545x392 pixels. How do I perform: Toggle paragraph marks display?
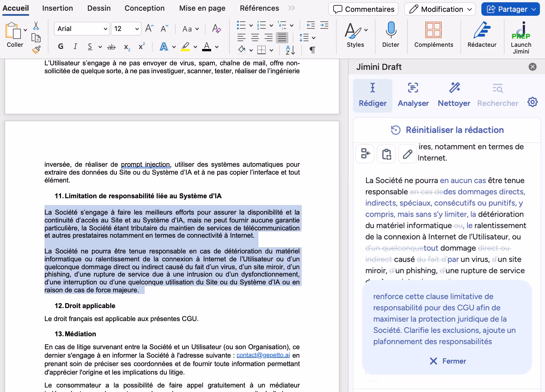tap(312, 50)
